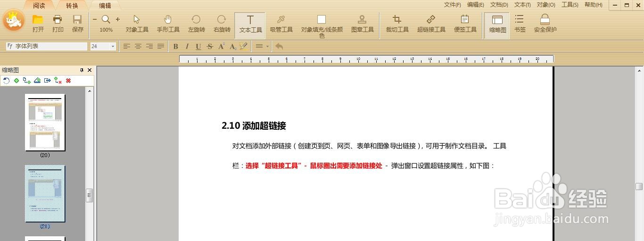Expand the font size 24 dropdown

click(113, 46)
